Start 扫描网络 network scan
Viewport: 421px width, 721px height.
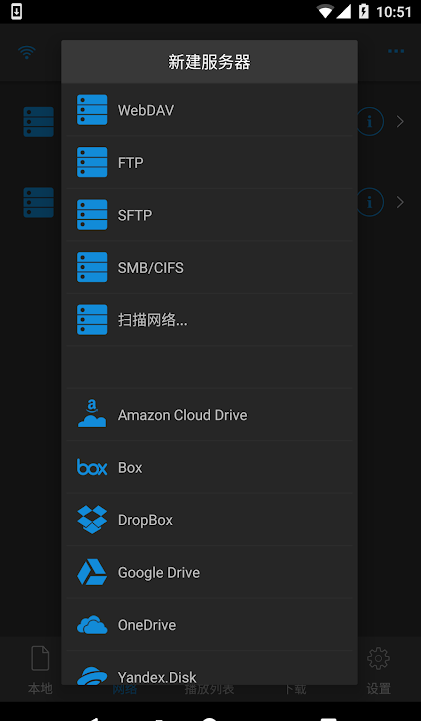tap(210, 320)
